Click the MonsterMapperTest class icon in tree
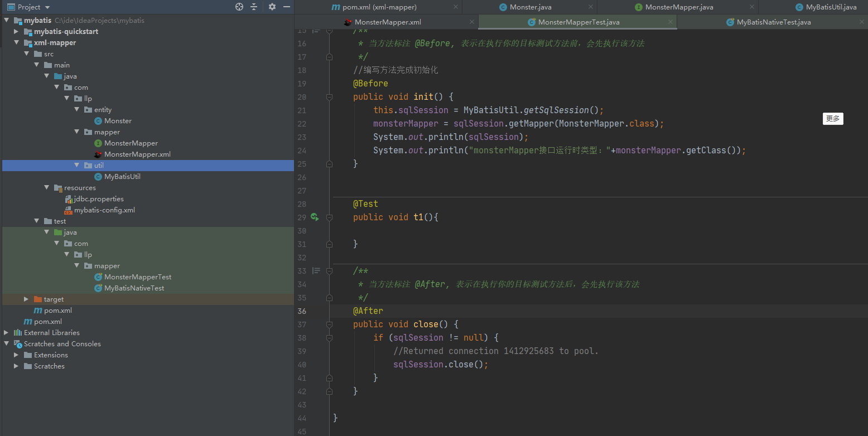 (98, 277)
